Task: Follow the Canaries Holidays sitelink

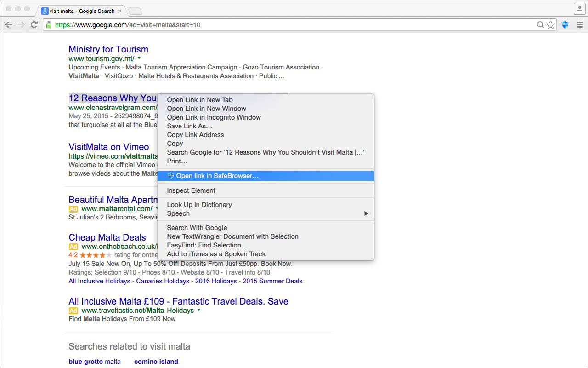Action: [163, 281]
